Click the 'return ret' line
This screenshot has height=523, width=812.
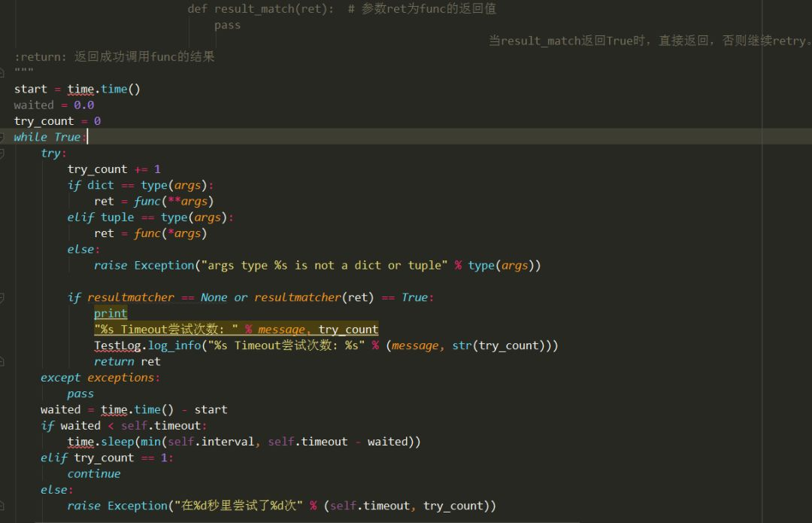pyautogui.click(x=127, y=362)
